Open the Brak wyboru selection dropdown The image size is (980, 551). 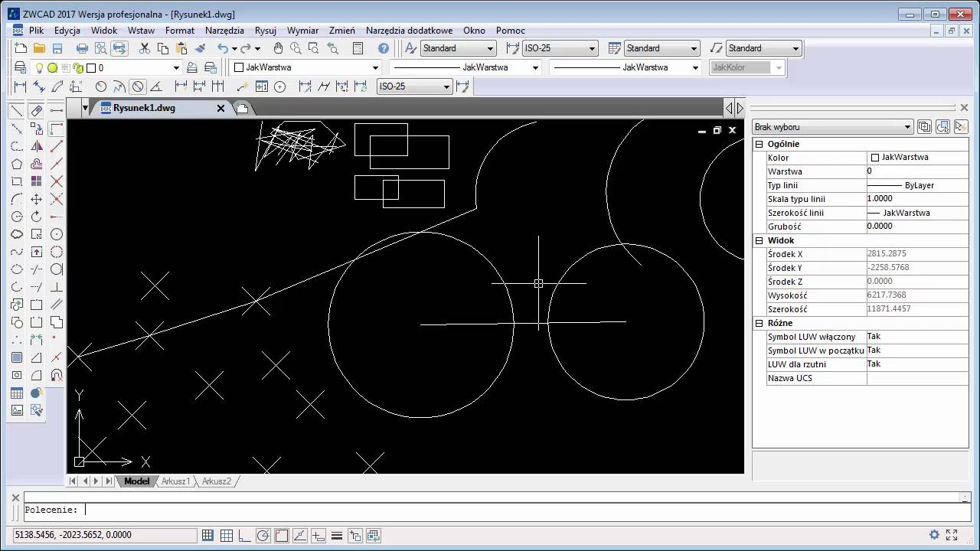coord(832,127)
